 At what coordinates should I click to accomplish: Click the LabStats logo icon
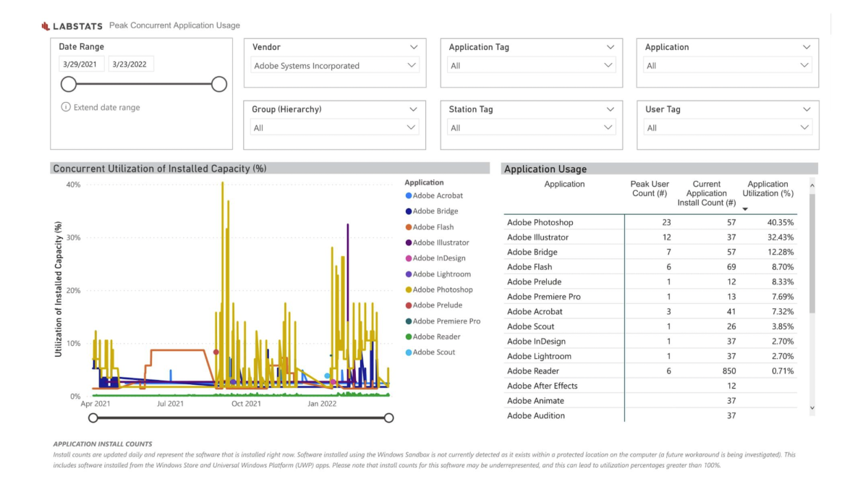(46, 26)
